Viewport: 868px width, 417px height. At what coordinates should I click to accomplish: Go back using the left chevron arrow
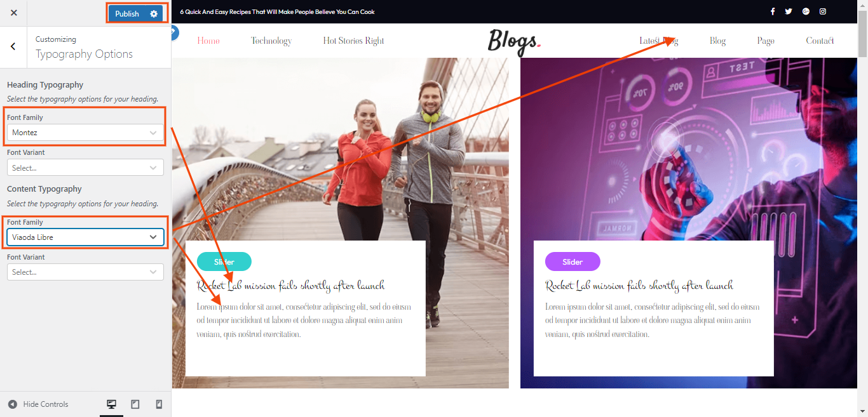pos(13,46)
